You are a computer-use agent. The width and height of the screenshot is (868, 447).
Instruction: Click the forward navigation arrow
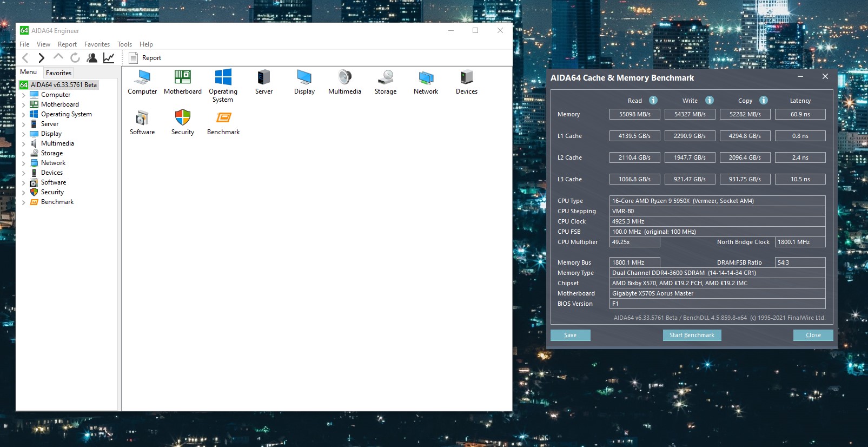(41, 58)
